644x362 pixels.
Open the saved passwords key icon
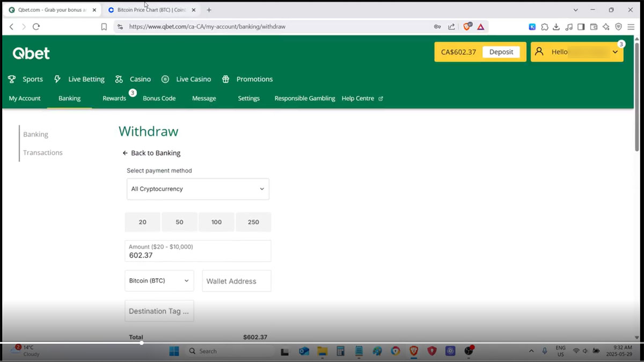click(437, 26)
